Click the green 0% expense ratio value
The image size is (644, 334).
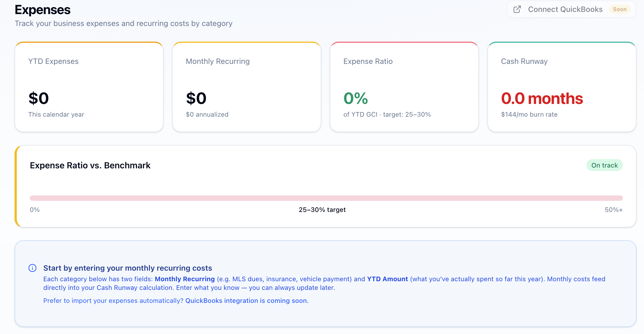(x=356, y=98)
